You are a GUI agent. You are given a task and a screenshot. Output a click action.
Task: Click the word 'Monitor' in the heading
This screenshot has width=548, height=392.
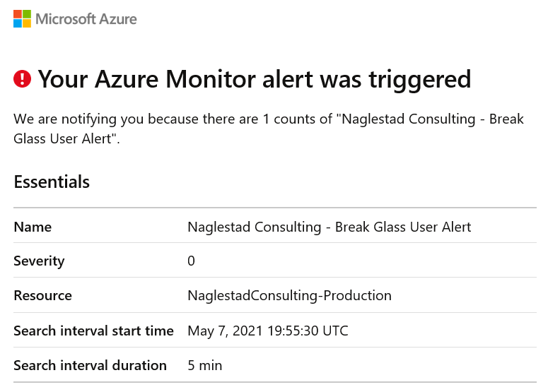(x=211, y=79)
